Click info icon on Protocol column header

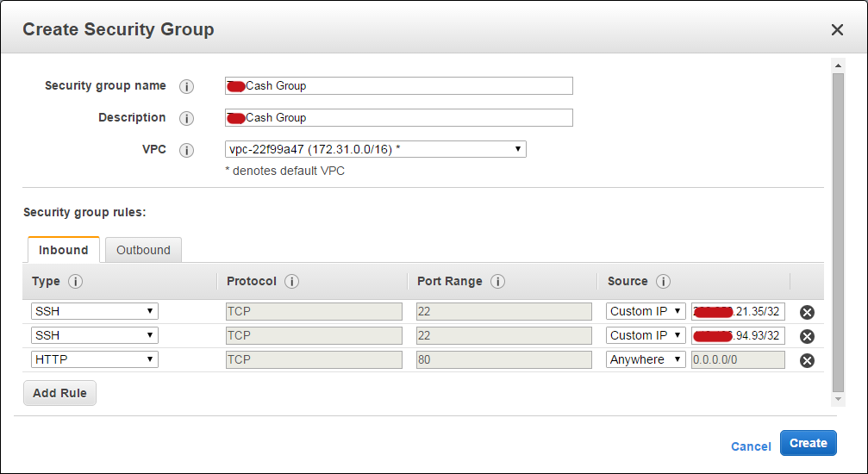[x=291, y=281]
